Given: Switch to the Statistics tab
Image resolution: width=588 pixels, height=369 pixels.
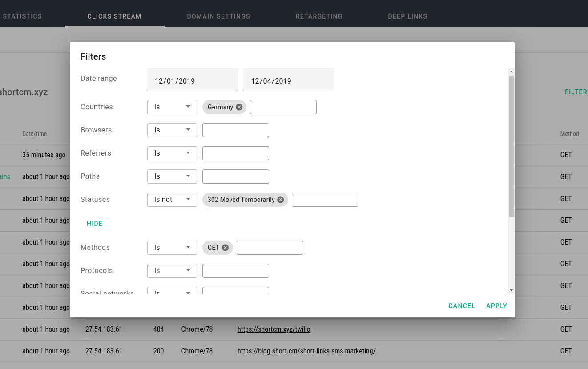Looking at the screenshot, I should 22,16.
